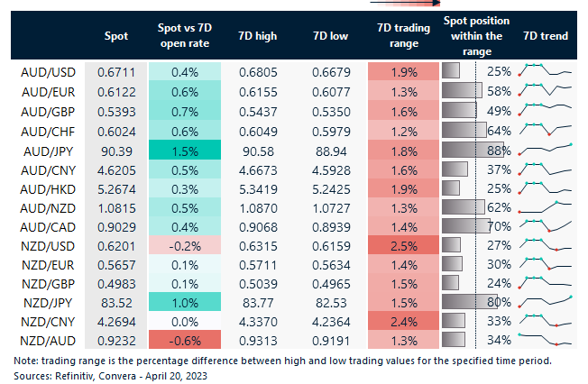
Task: Click the AUD/HKD spot value 5.2674
Action: pyautogui.click(x=115, y=187)
